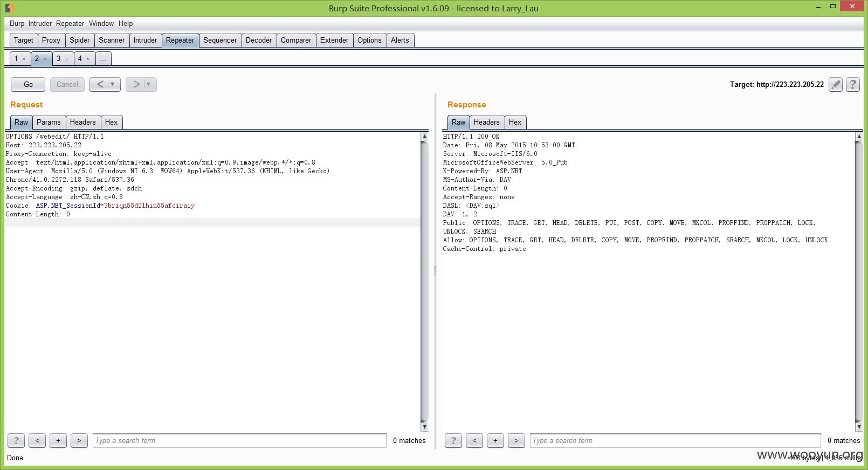Open the ellipsis tab for new Repeater tab
The image size is (868, 470).
(x=103, y=59)
